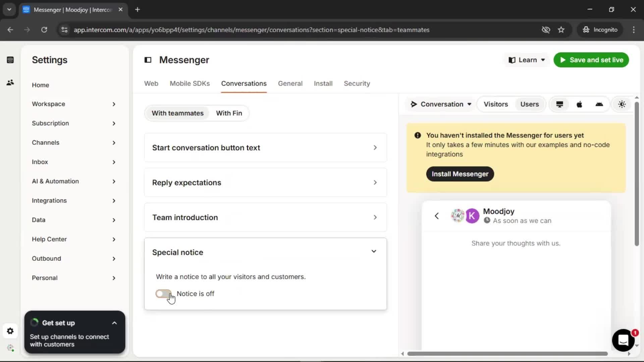The image size is (644, 362).
Task: Click the Install Messenger button
Action: pos(460,174)
